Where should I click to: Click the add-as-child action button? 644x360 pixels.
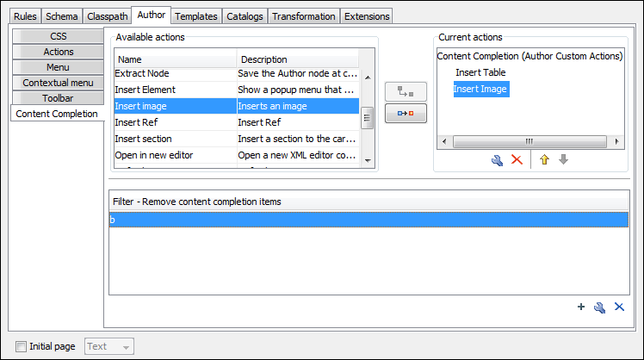406,91
